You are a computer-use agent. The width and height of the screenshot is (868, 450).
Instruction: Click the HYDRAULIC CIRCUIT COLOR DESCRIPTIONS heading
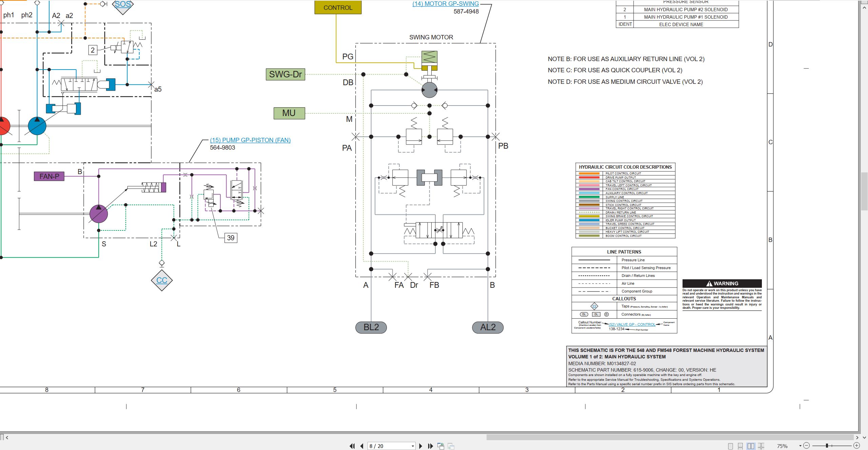pos(625,167)
